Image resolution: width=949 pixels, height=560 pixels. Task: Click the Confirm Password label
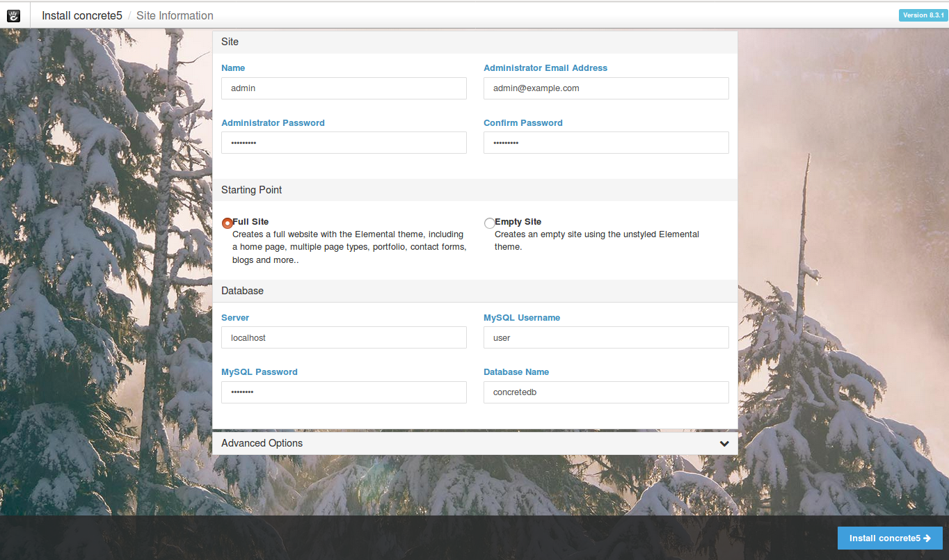pyautogui.click(x=523, y=123)
